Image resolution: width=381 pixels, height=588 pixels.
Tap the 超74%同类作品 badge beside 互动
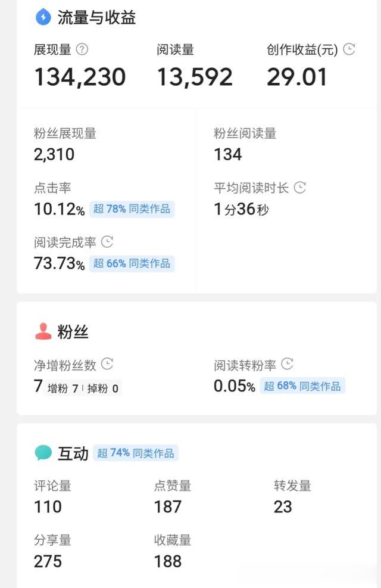point(136,453)
